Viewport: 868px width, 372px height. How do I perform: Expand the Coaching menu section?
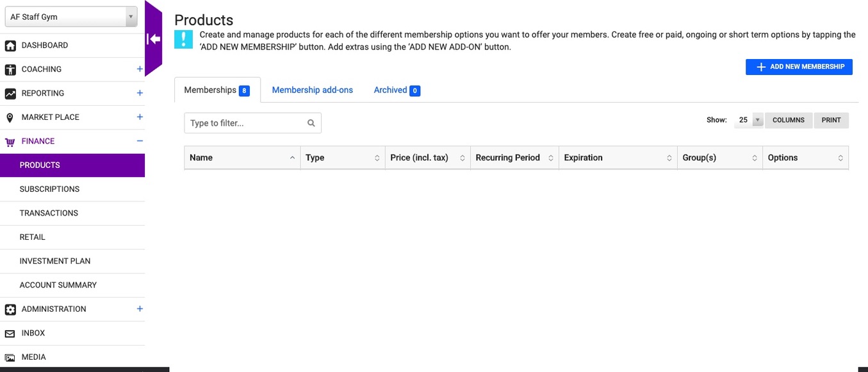[140, 69]
